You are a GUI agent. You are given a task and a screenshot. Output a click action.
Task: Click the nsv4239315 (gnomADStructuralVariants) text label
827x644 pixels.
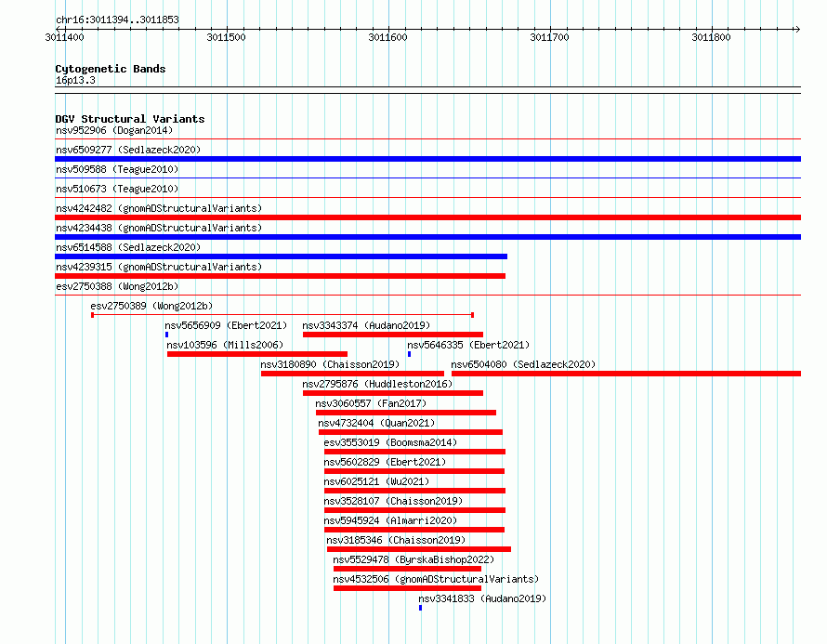(x=159, y=267)
